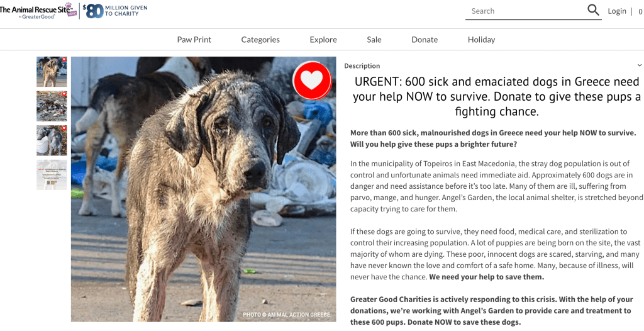Screen dimensions: 644x331
Task: Focus the Search input field
Action: (x=526, y=11)
